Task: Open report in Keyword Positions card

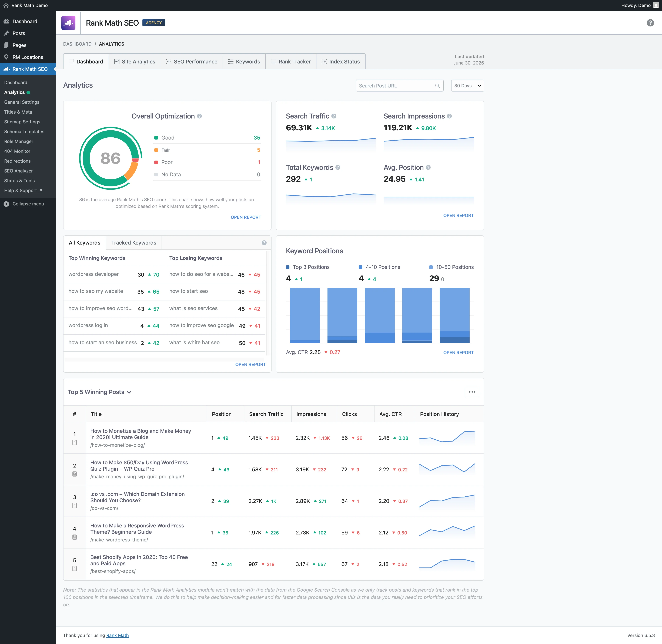Action: pyautogui.click(x=458, y=352)
